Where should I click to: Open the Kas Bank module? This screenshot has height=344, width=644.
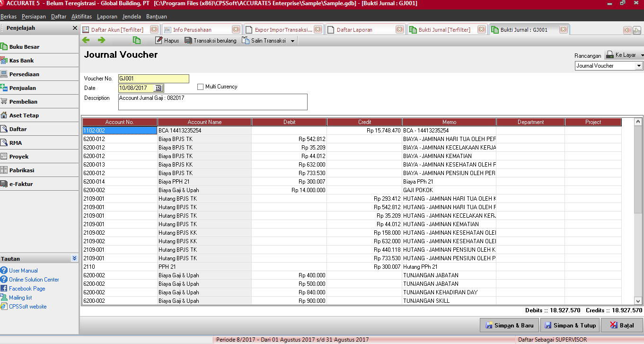pos(21,61)
